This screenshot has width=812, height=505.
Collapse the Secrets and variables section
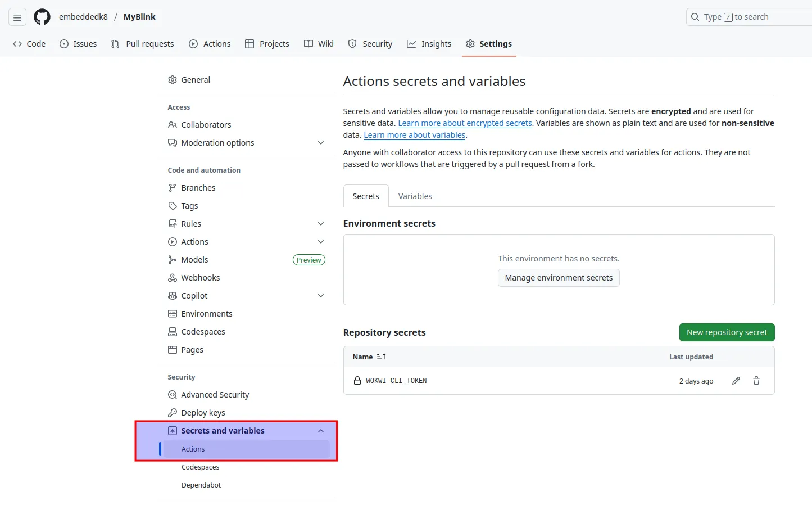tap(320, 430)
